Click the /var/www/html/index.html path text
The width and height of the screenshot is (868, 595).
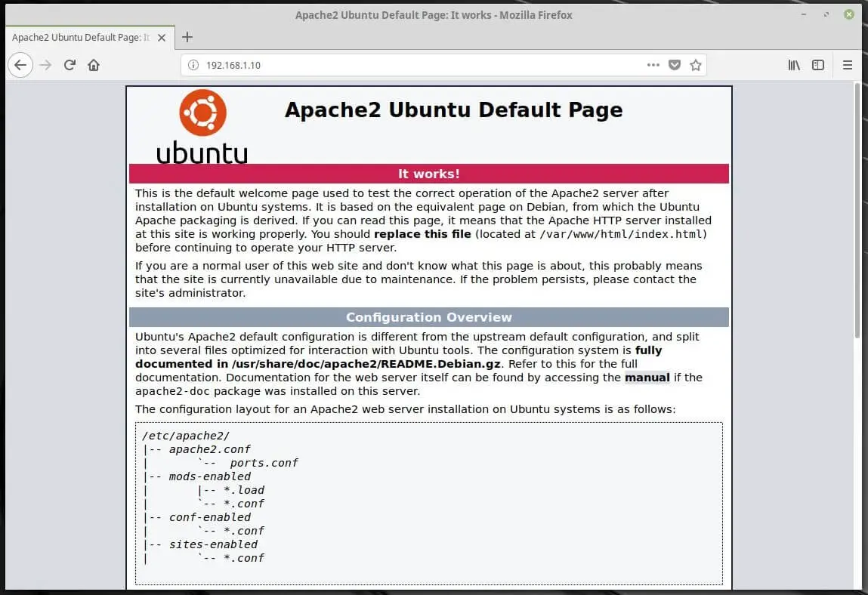tap(621, 234)
